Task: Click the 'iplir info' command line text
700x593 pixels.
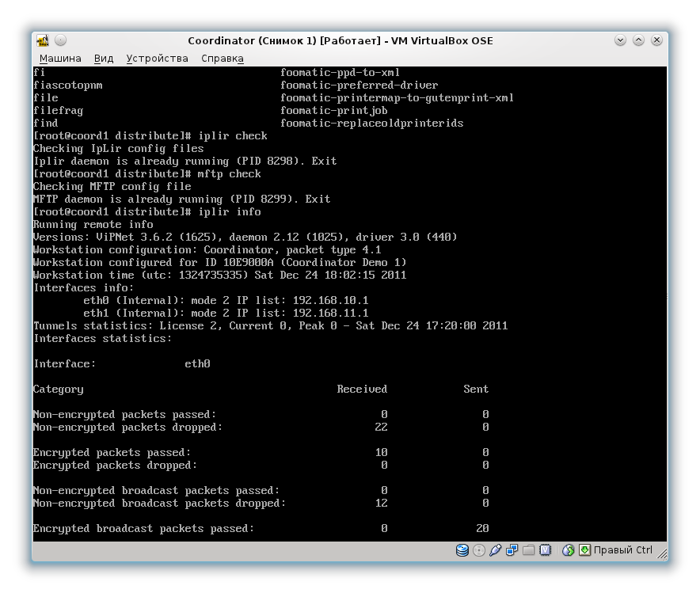Action: click(230, 211)
